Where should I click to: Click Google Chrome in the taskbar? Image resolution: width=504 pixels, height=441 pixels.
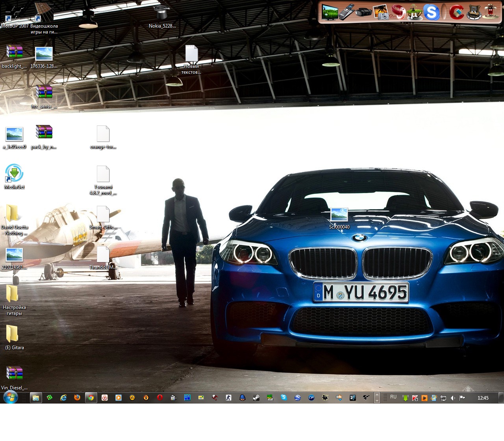tap(91, 398)
